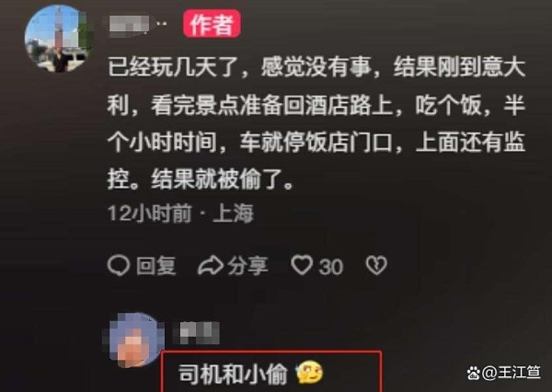
Task: Open the author's tower profile avatar
Action: (58, 39)
